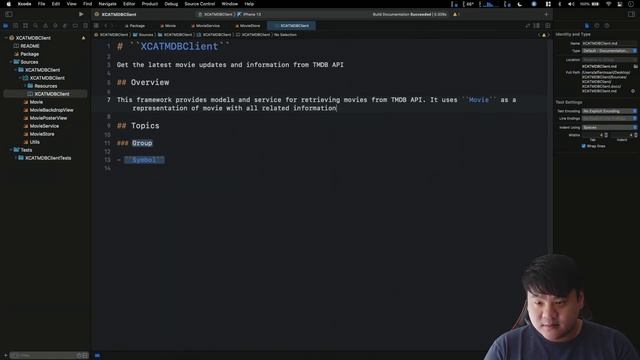Image resolution: width=640 pixels, height=360 pixels.
Task: Open the Indent Using dropdown
Action: (609, 127)
